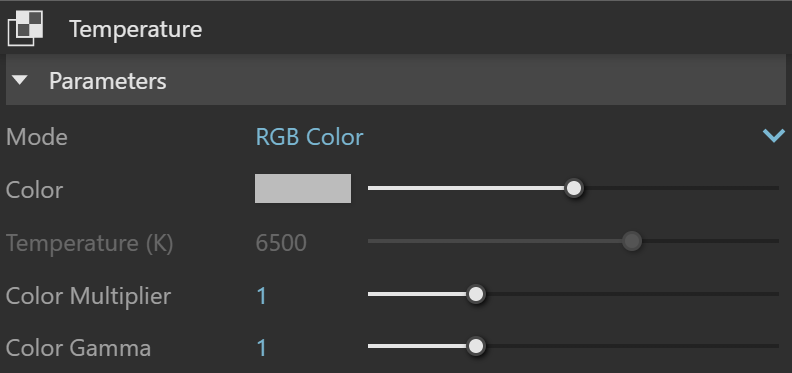
Task: Collapse the Parameters section triangle
Action: point(20,80)
